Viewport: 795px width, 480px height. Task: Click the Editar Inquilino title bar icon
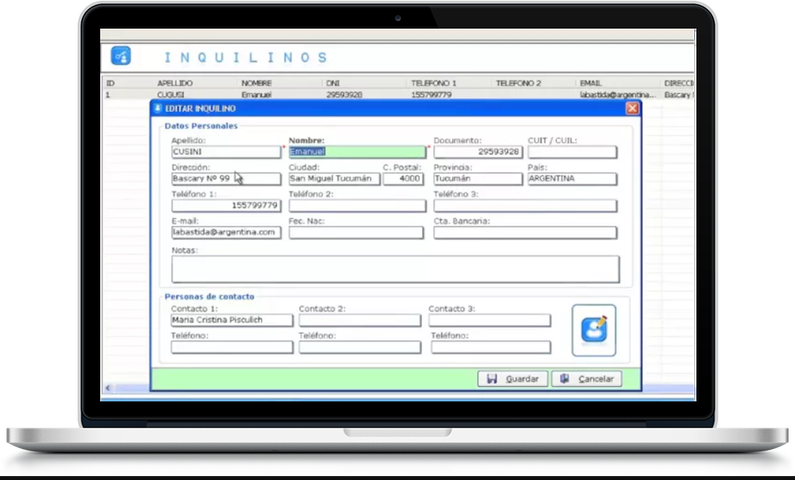tap(158, 108)
